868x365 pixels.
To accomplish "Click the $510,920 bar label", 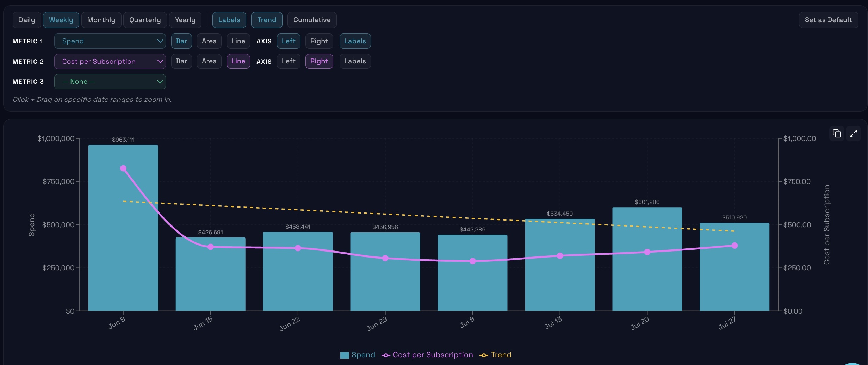I will 734,218.
